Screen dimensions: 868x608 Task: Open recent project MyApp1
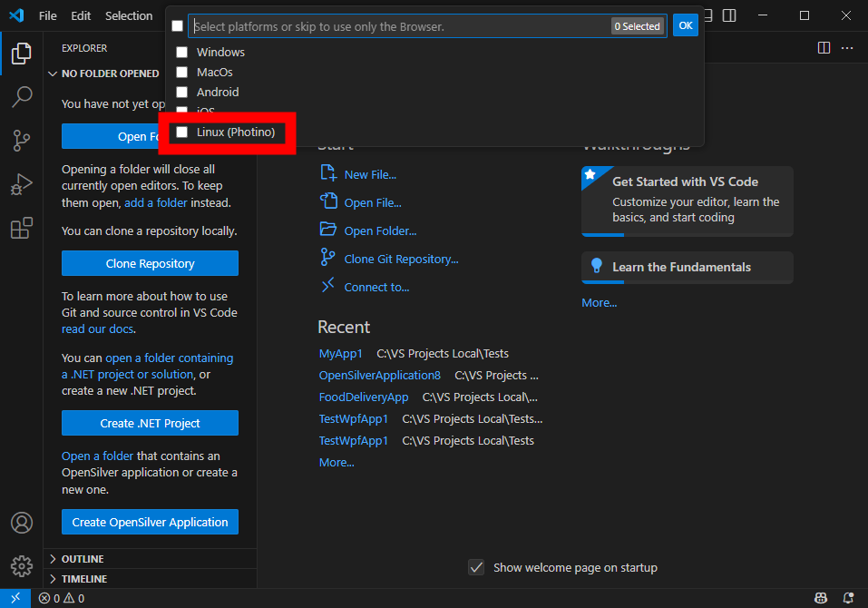[340, 353]
